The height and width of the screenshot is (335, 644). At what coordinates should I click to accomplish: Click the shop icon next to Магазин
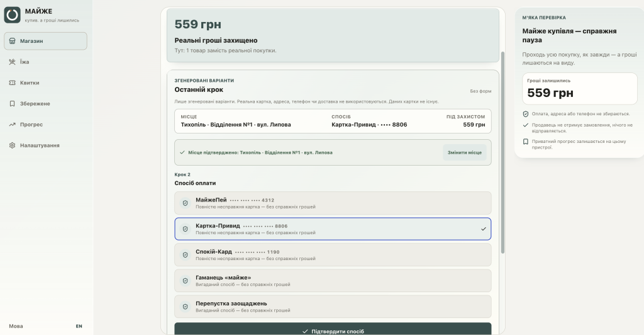(x=13, y=41)
